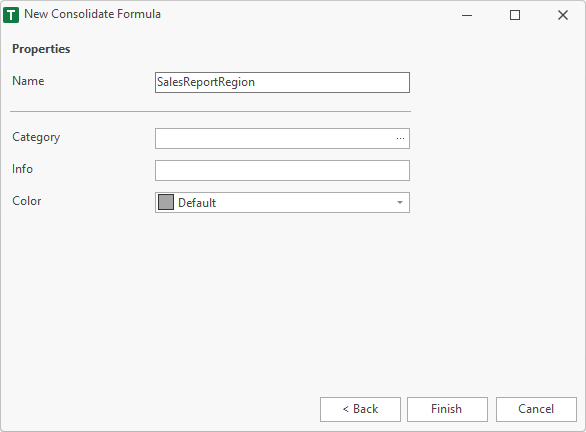Click the Info label
Viewport: 586px width, 432px height.
pos(22,169)
